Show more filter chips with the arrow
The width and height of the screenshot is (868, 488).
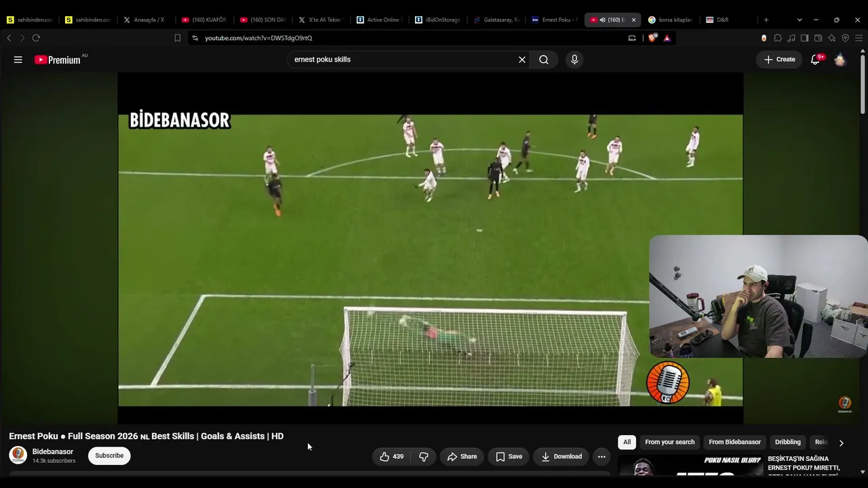tap(841, 443)
